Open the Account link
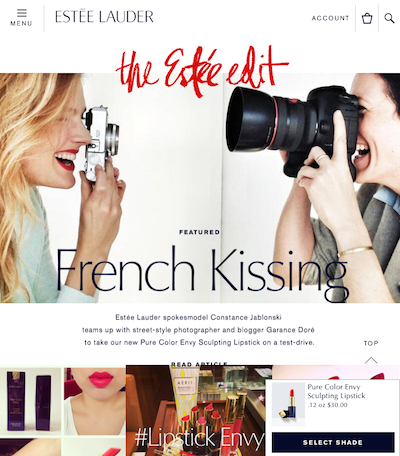Viewport: 400px width, 456px height. 330,18
